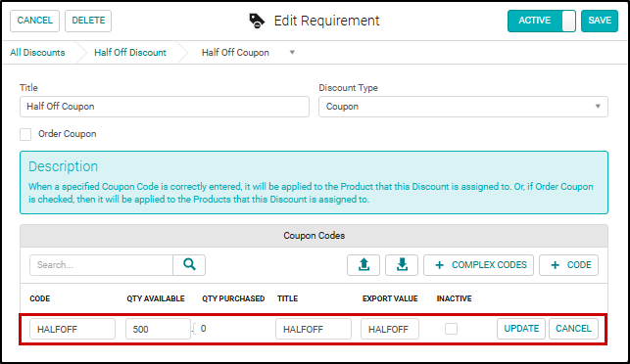Click the discount tag icon beside Edit Requirement

pos(257,21)
